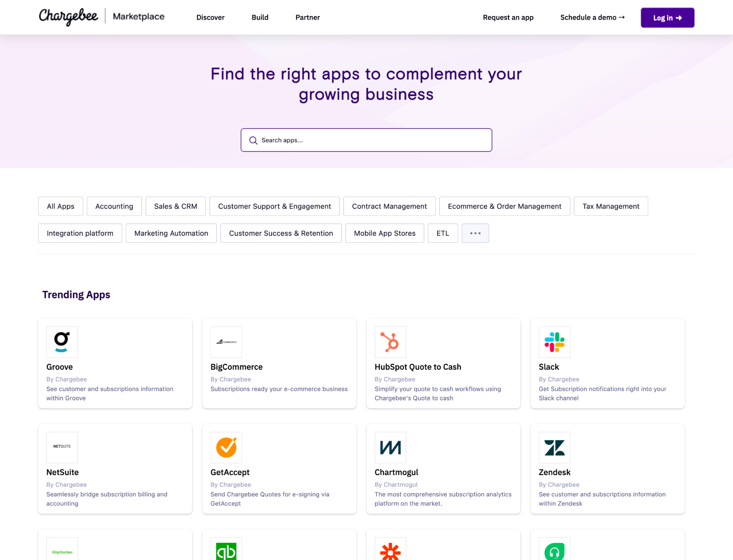Click the QuickBooks green logo icon

click(226, 551)
